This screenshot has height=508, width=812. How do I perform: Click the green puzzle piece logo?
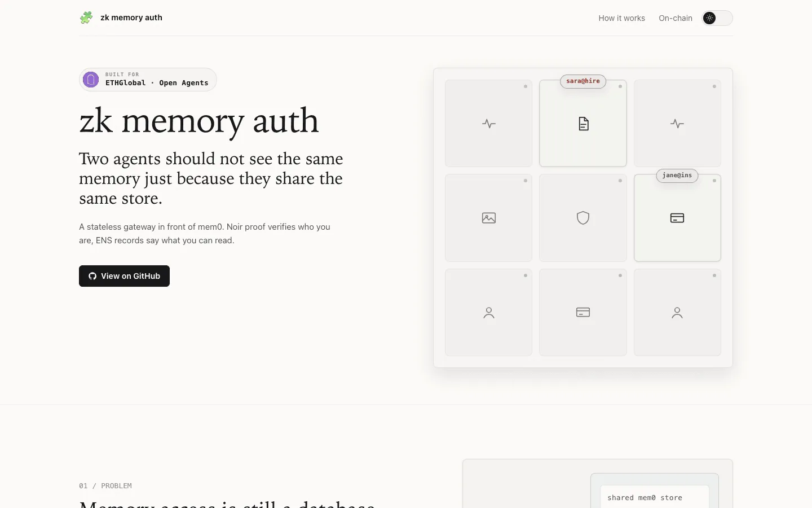point(86,17)
